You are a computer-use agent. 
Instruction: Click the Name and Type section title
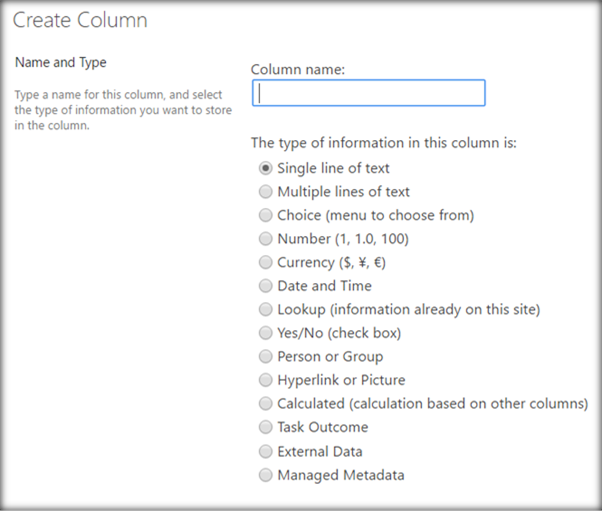tap(61, 63)
